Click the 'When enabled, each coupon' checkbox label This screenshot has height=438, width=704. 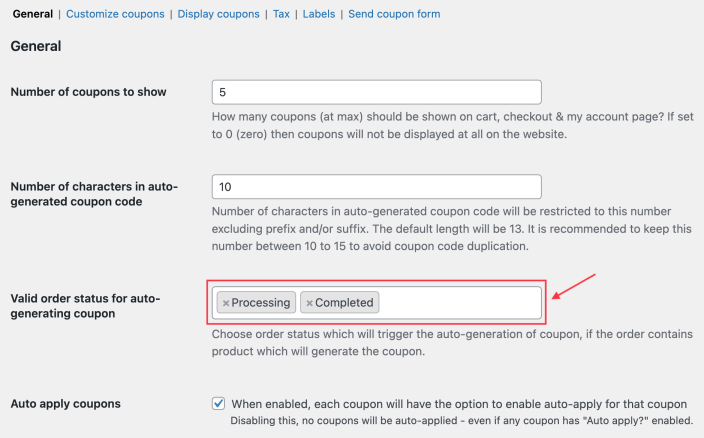click(459, 404)
